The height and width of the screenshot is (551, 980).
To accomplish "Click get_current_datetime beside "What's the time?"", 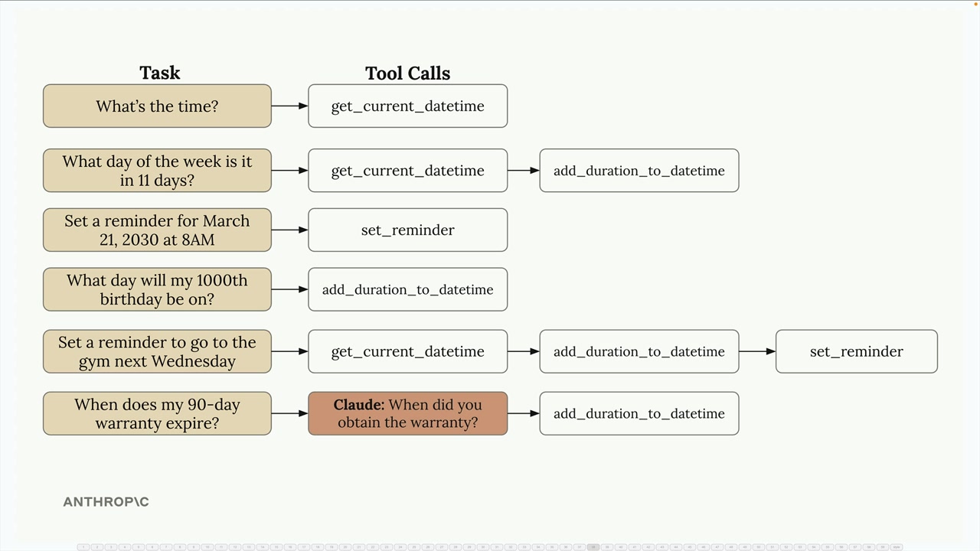I will coord(407,106).
